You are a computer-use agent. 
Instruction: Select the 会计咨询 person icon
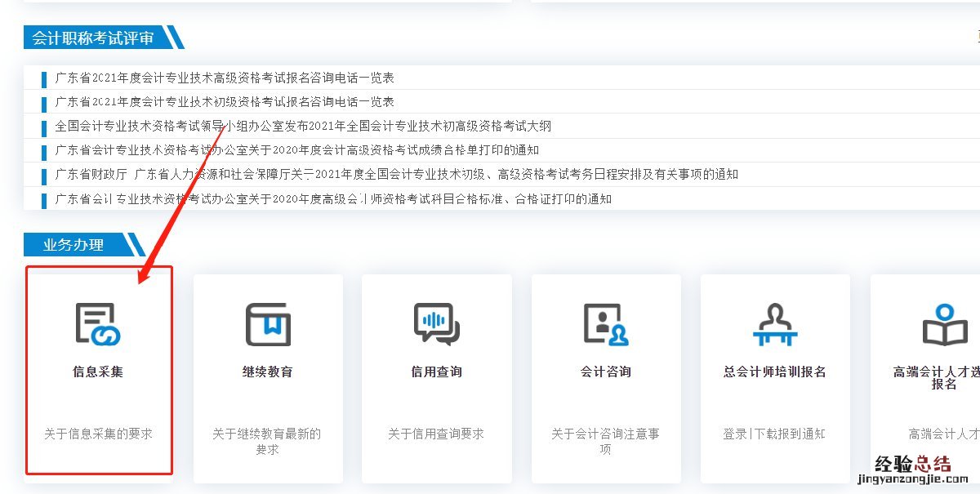605,323
